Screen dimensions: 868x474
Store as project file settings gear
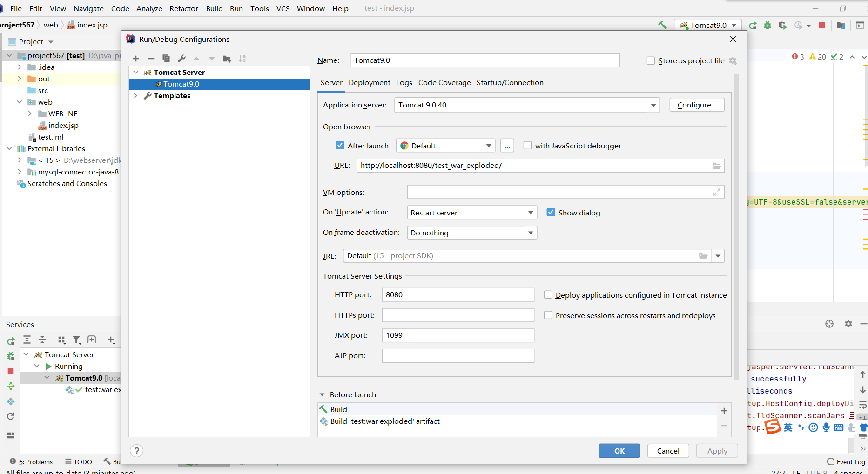pyautogui.click(x=733, y=61)
